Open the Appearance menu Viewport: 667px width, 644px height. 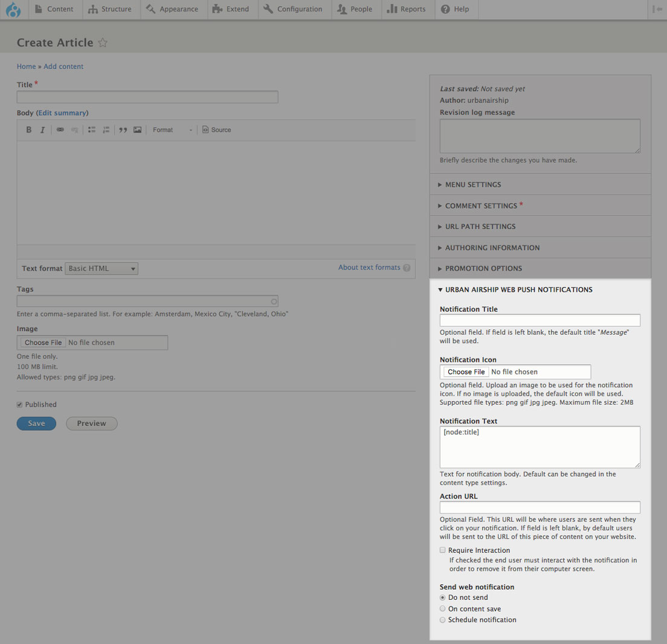click(x=172, y=9)
